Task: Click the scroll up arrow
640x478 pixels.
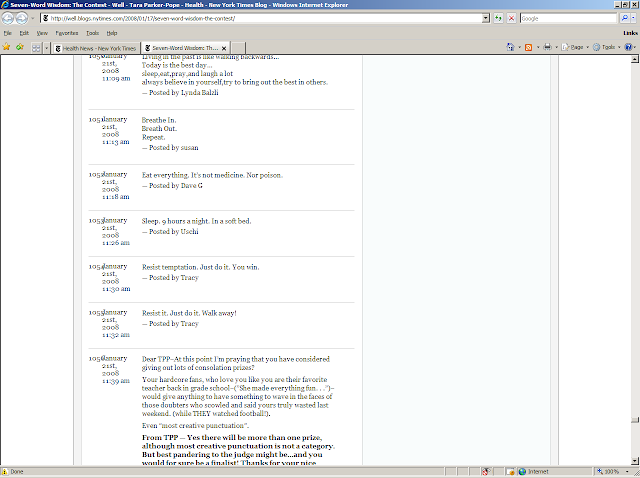Action: click(635, 59)
